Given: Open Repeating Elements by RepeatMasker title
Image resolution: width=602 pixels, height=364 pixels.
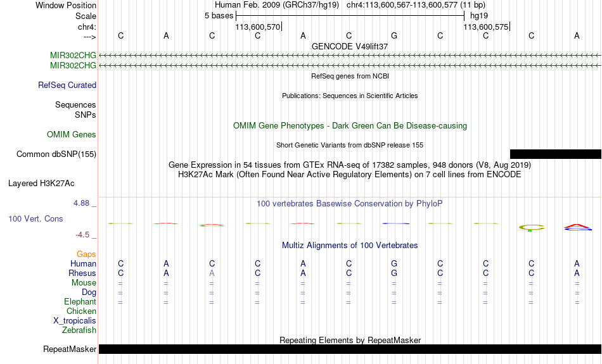Looking at the screenshot, I should click(x=350, y=340).
